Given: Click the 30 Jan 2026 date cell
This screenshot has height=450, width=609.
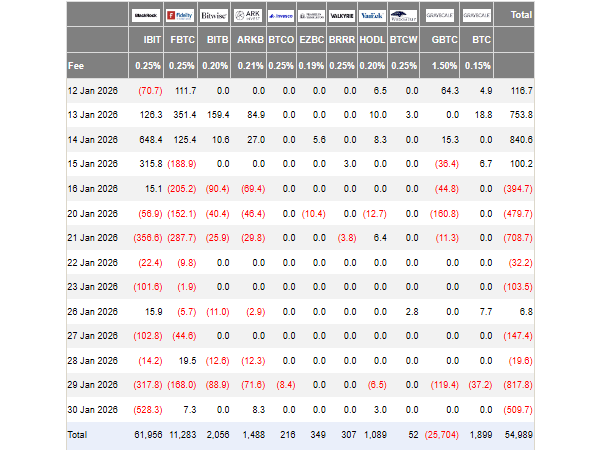Looking at the screenshot, I should point(94,408).
